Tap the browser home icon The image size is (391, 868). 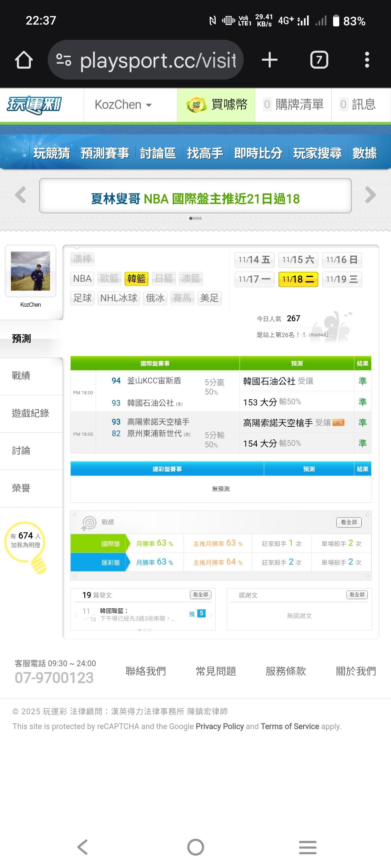pyautogui.click(x=24, y=60)
